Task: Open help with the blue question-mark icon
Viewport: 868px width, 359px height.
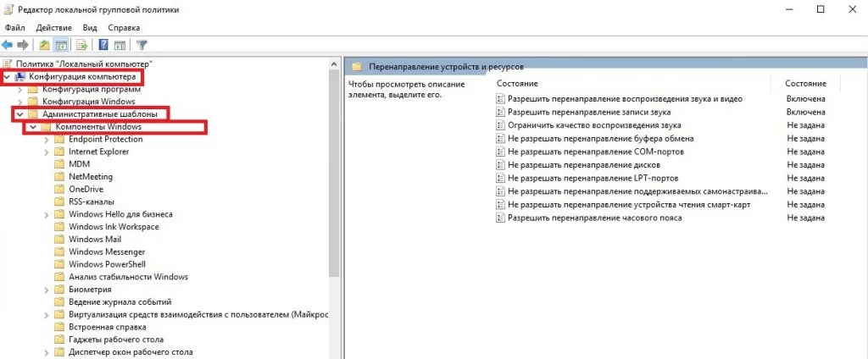Action: point(103,45)
